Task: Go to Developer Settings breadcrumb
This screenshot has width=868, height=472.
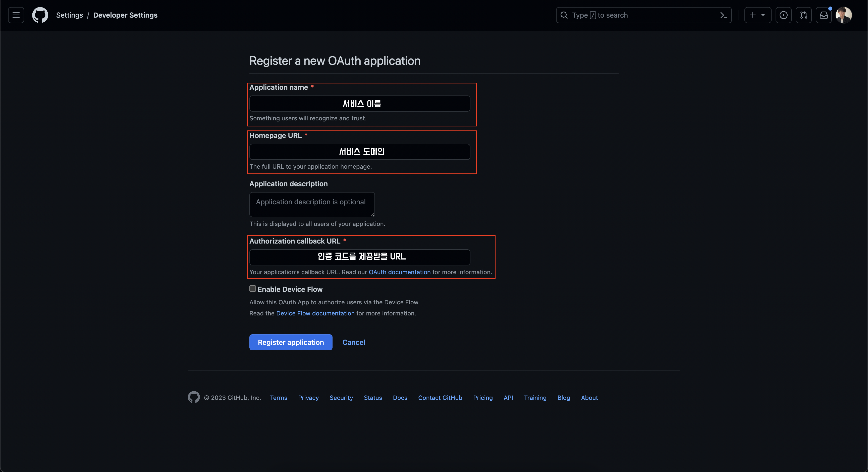Action: click(125, 15)
